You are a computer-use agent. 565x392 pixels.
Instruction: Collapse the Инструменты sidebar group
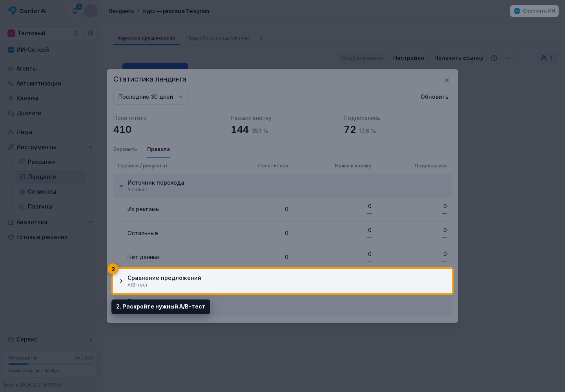coord(51,147)
